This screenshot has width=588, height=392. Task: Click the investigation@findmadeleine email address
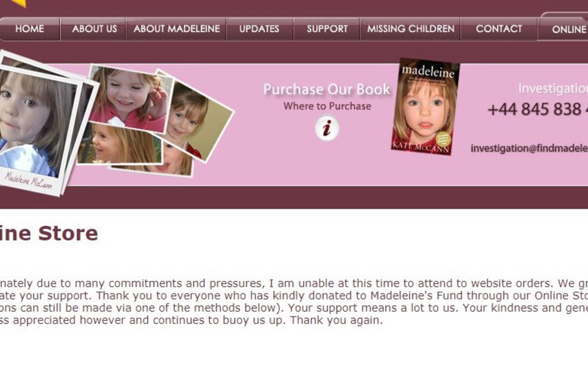tap(529, 148)
